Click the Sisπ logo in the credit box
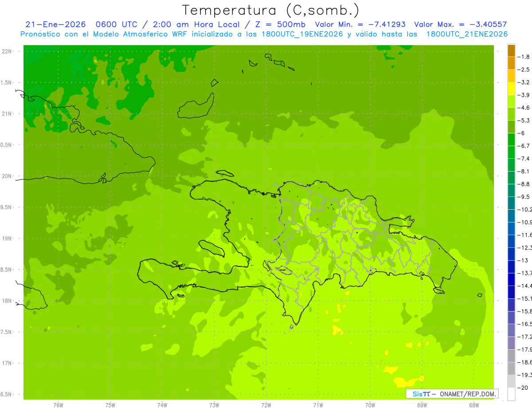This screenshot has width=532, height=411. (421, 394)
